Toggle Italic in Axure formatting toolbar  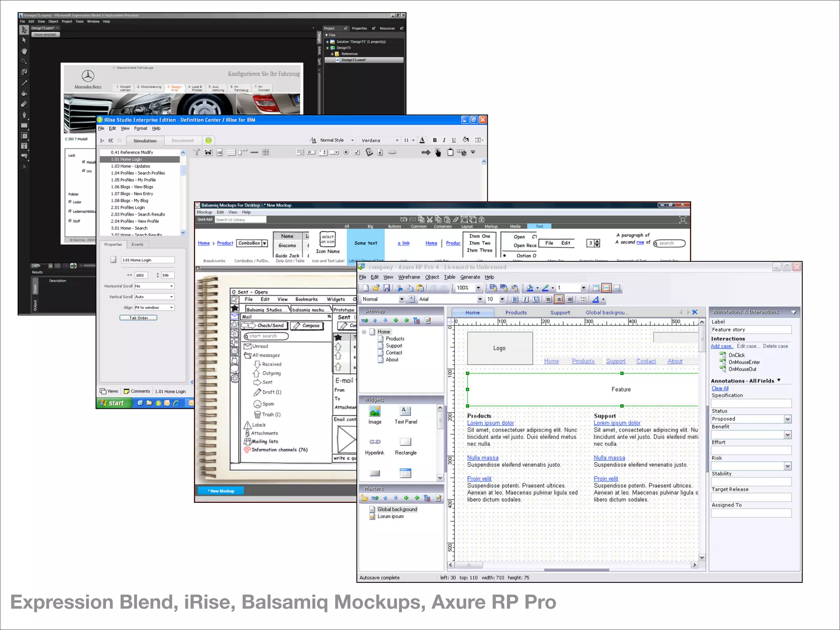pos(525,299)
